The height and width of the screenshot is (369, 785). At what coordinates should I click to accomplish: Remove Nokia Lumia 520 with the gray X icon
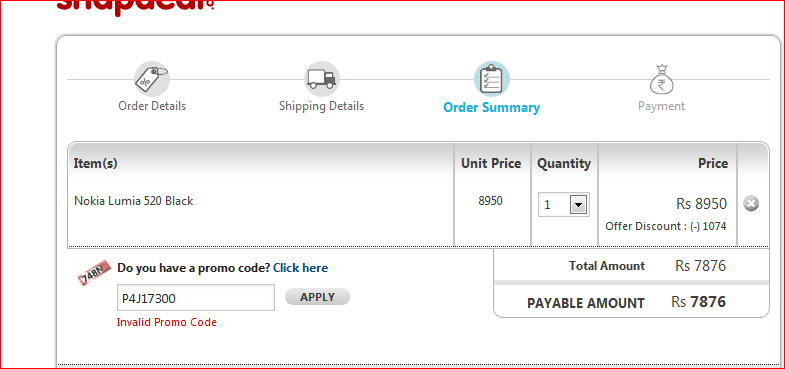750,204
